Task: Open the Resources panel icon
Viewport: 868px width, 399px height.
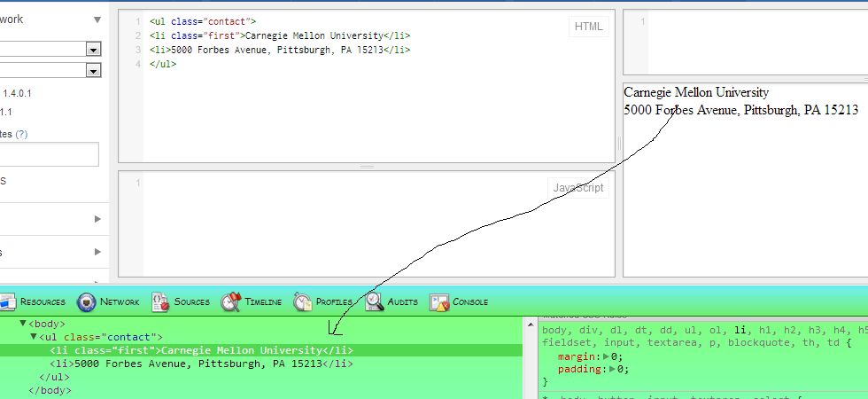Action: coord(7,302)
